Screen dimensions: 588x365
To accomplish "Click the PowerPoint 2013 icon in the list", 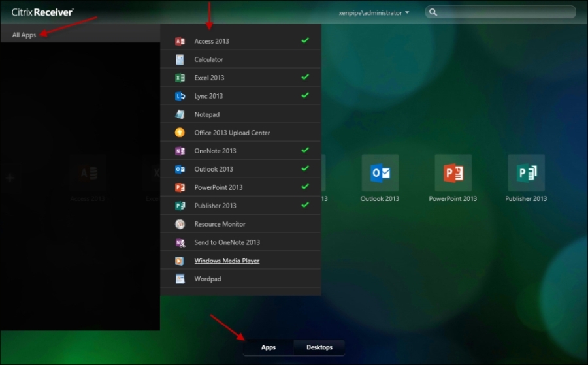I will 180,187.
